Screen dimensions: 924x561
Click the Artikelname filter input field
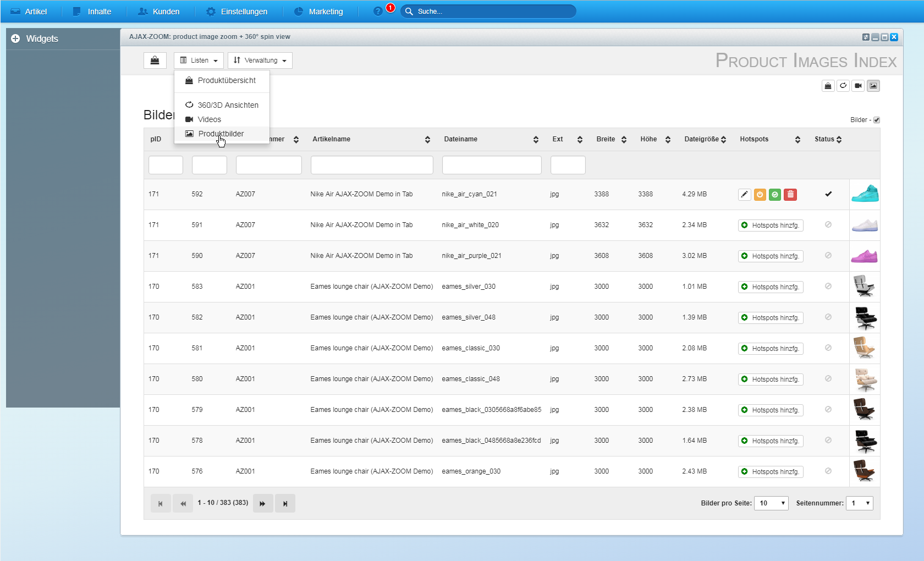372,165
